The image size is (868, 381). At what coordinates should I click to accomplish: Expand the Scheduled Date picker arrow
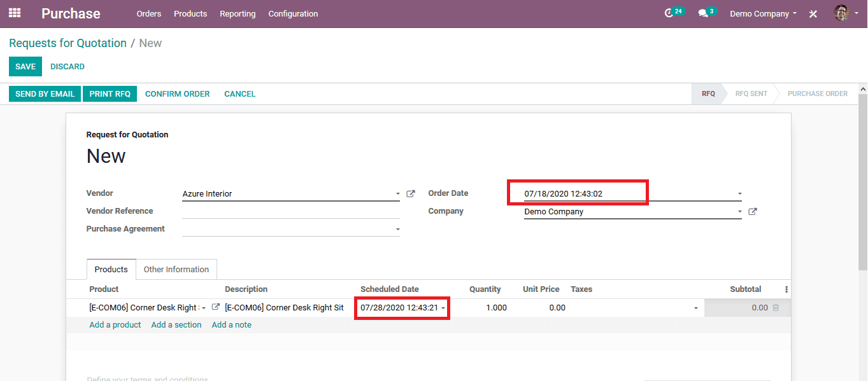443,308
